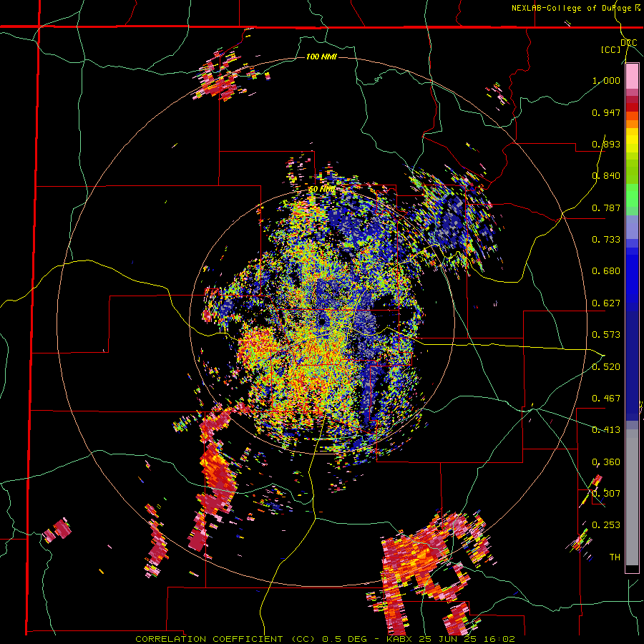Click the 0.733 scale value
Screen dimensions: 644x644
pyautogui.click(x=606, y=240)
